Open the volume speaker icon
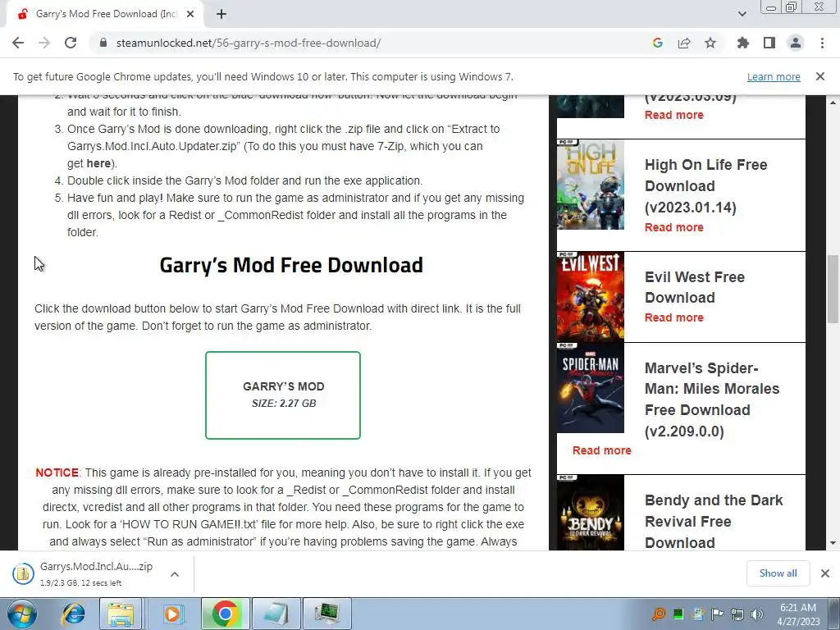 point(756,614)
